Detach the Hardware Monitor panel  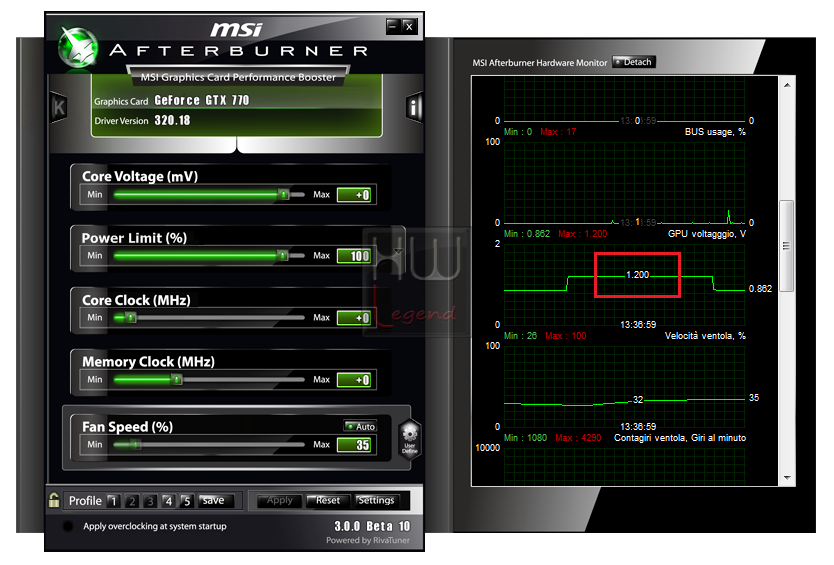[x=633, y=62]
